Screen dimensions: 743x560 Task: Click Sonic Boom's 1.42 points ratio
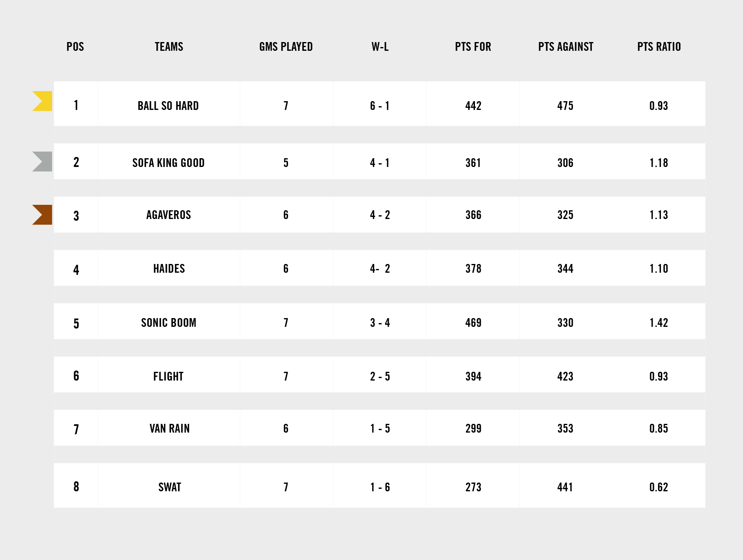659,323
